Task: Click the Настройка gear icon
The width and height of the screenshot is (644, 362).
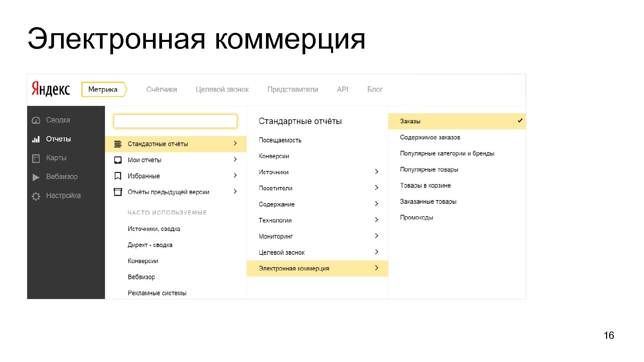Action: (x=36, y=196)
